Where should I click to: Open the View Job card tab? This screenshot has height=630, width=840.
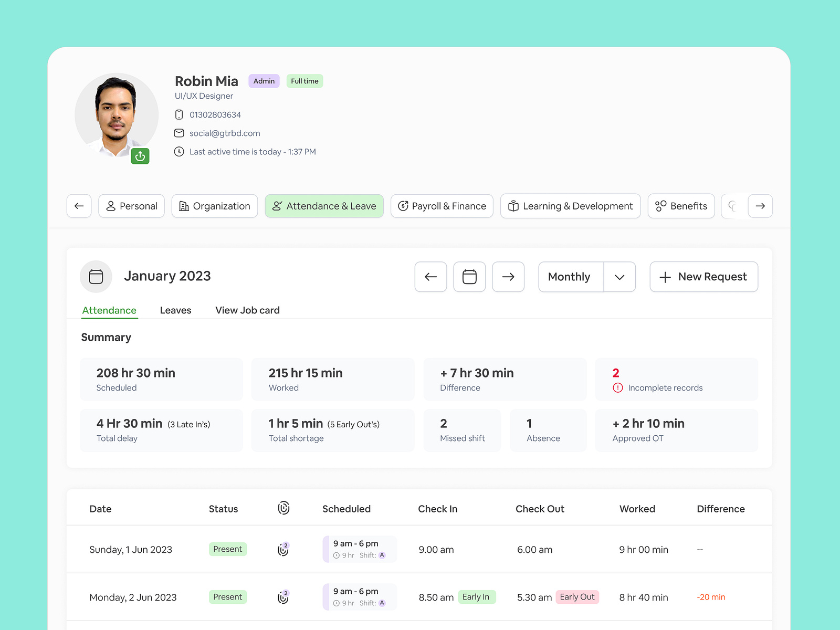click(x=247, y=310)
